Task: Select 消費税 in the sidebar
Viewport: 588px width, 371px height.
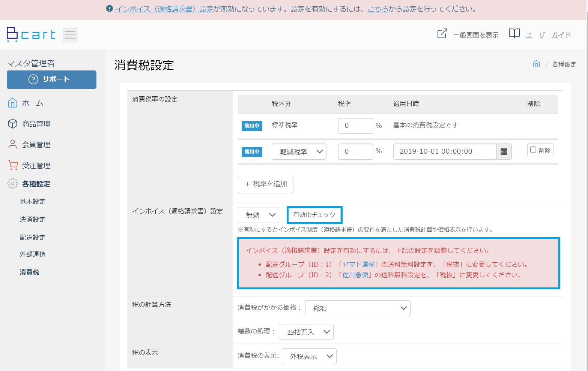Action: point(29,272)
